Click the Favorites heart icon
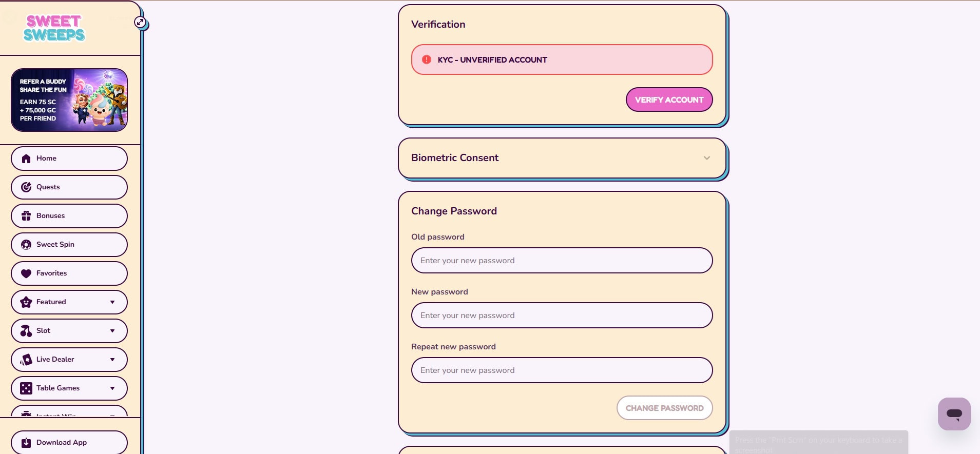 point(26,273)
